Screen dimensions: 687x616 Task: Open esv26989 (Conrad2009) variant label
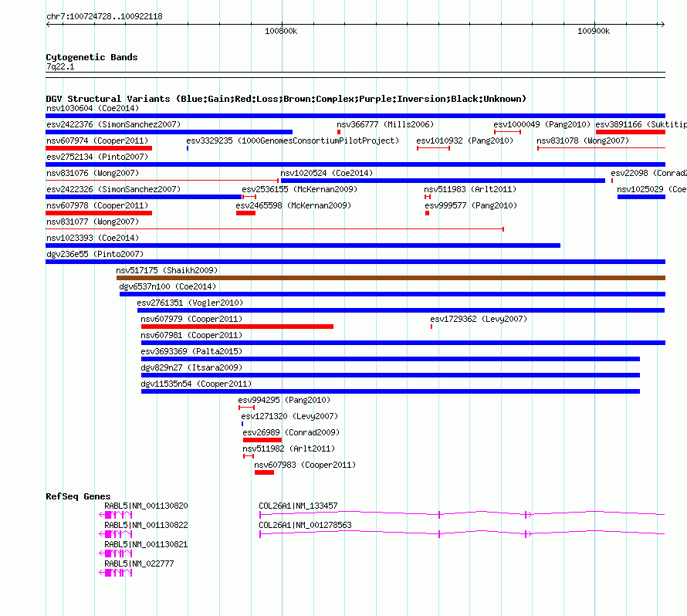click(291, 432)
